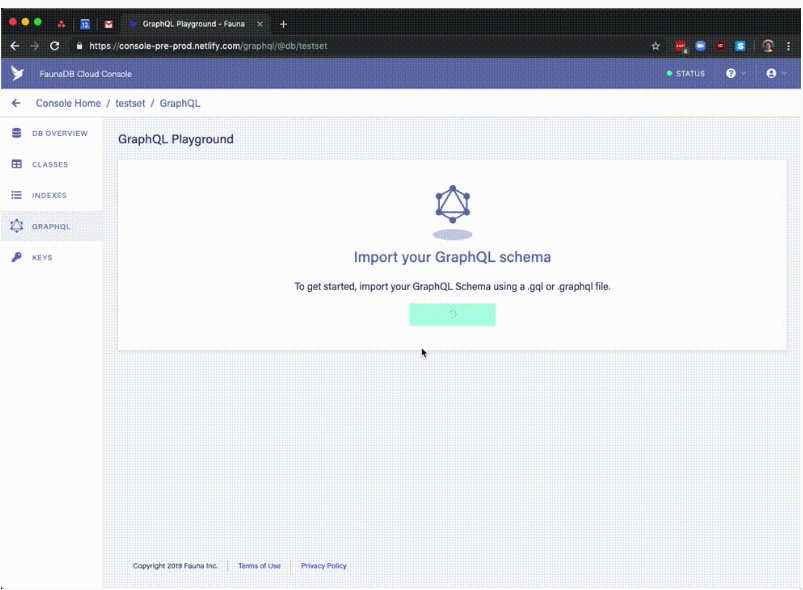Click the large GraphQL logo
803x590 pixels.
(x=452, y=204)
